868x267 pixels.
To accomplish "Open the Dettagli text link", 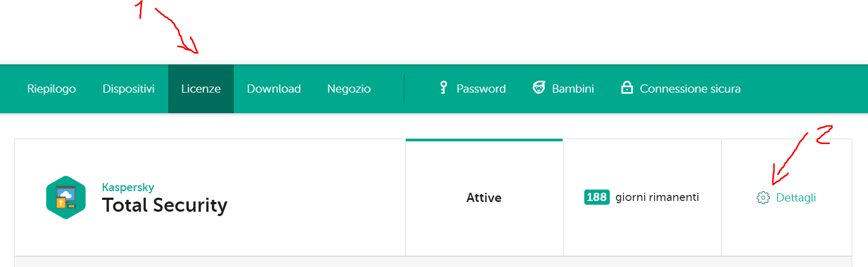I will (x=796, y=198).
